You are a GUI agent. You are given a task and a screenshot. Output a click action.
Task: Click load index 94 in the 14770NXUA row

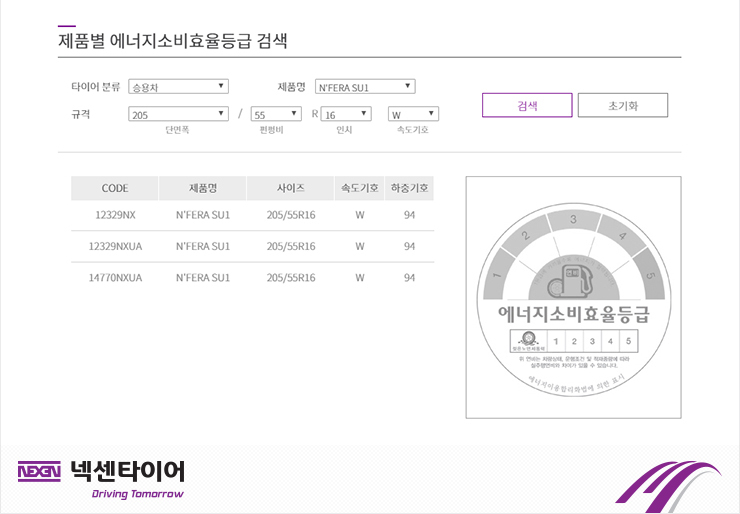tap(409, 278)
